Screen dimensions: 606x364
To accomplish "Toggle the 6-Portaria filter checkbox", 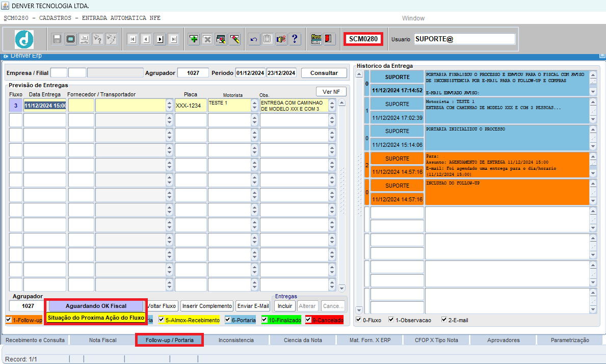I will (x=228, y=320).
